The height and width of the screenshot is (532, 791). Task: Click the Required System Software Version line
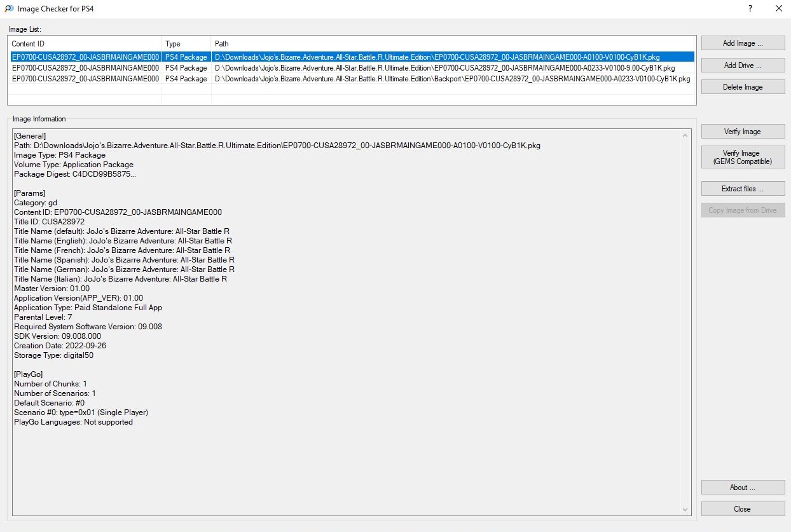point(88,327)
